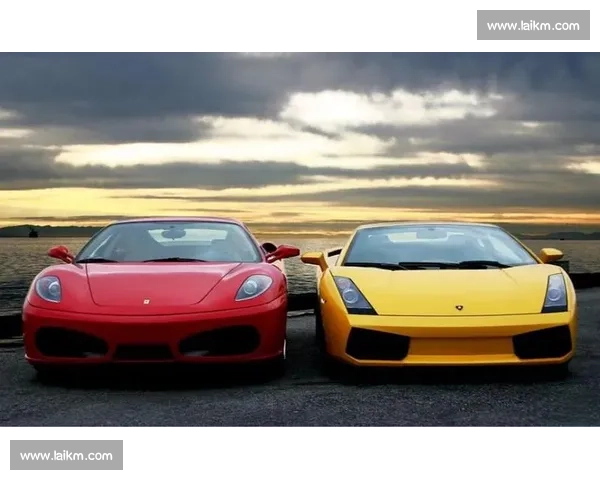Screen dimensions: 600x480
Task: Select the yellow car's right side mirror
Action: click(551, 255)
